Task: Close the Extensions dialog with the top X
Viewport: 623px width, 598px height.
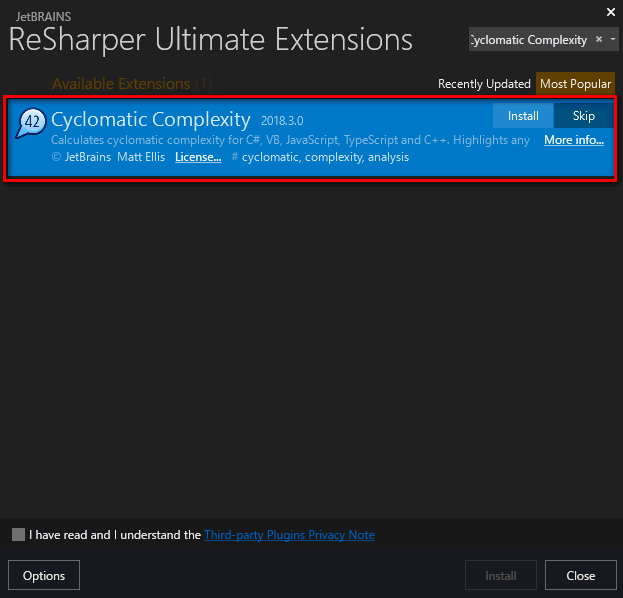Action: coord(611,12)
